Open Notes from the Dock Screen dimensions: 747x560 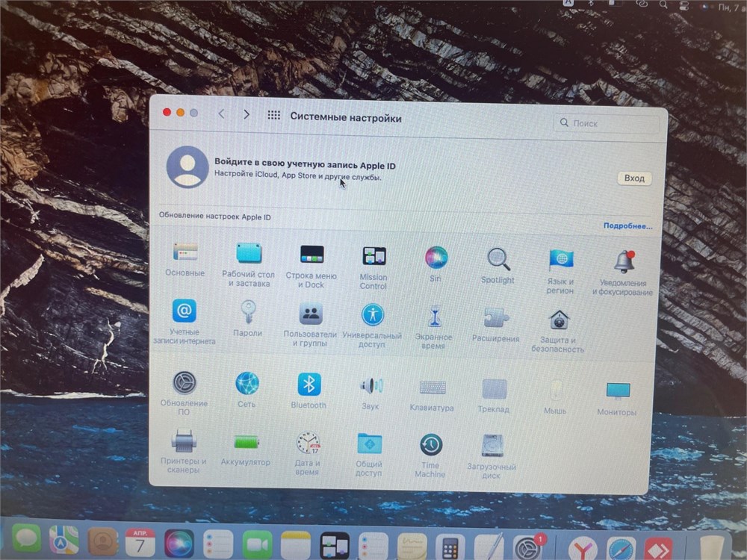pyautogui.click(x=296, y=545)
